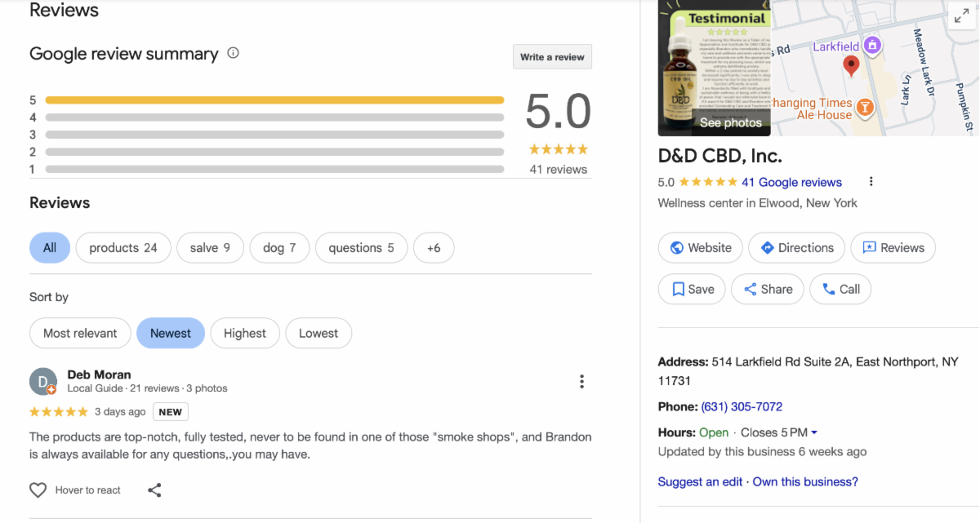Click the 4-star rating bar

click(274, 117)
